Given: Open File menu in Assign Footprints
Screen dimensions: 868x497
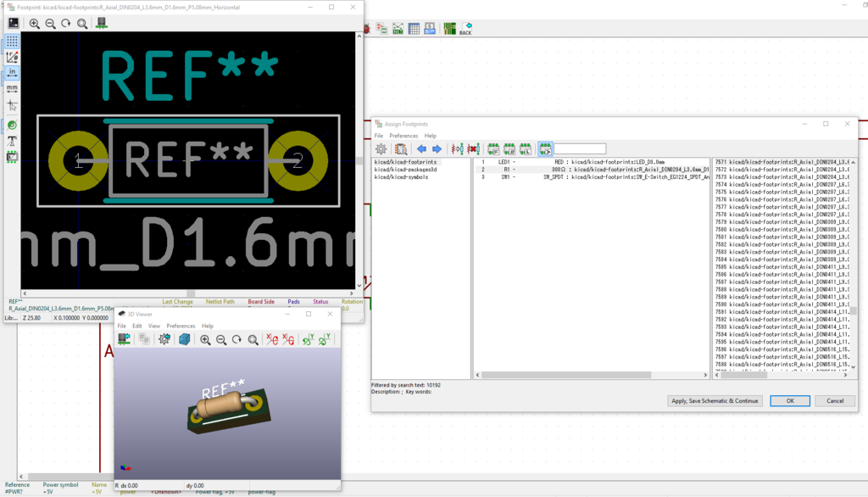Looking at the screenshot, I should (x=379, y=136).
